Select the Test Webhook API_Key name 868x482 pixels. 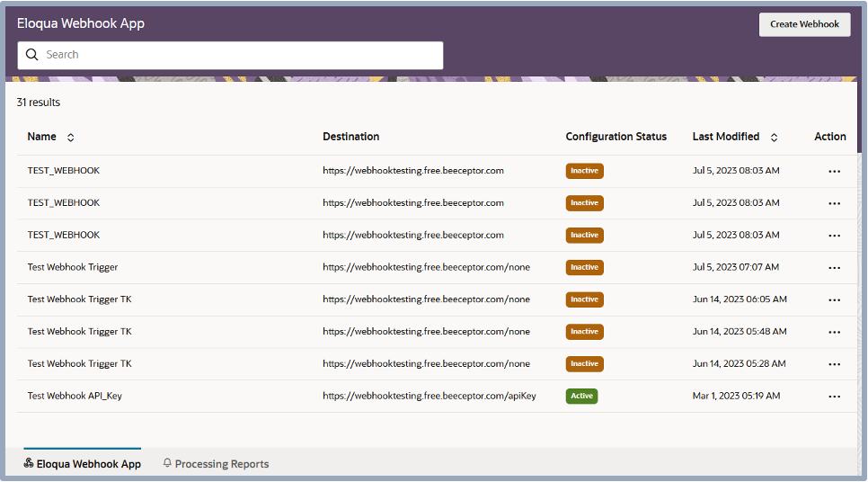click(x=75, y=396)
